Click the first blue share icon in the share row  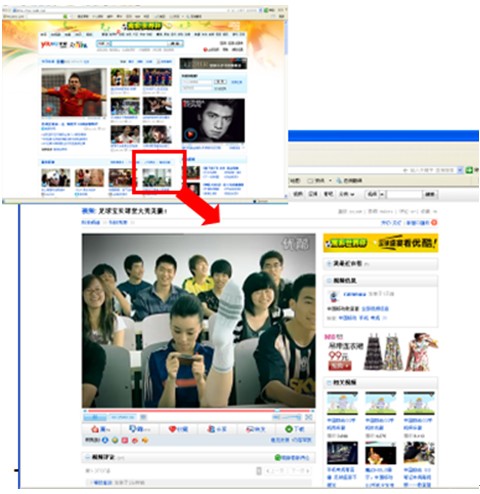[x=105, y=440]
